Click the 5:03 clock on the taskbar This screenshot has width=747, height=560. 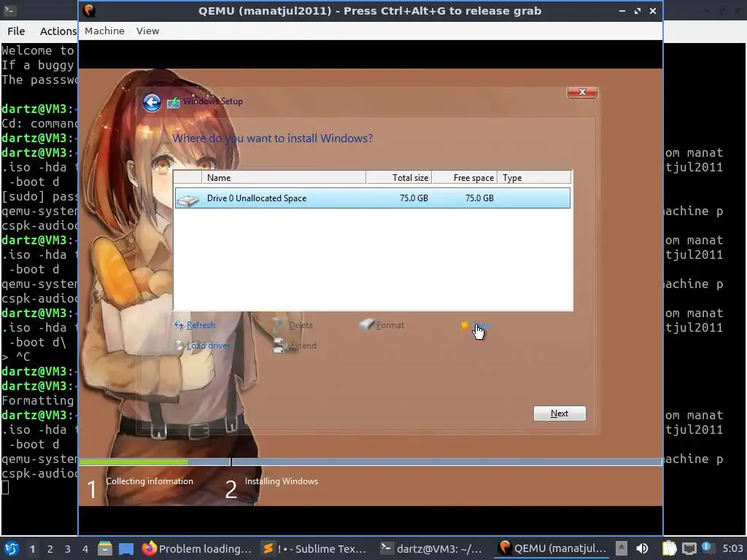click(732, 548)
